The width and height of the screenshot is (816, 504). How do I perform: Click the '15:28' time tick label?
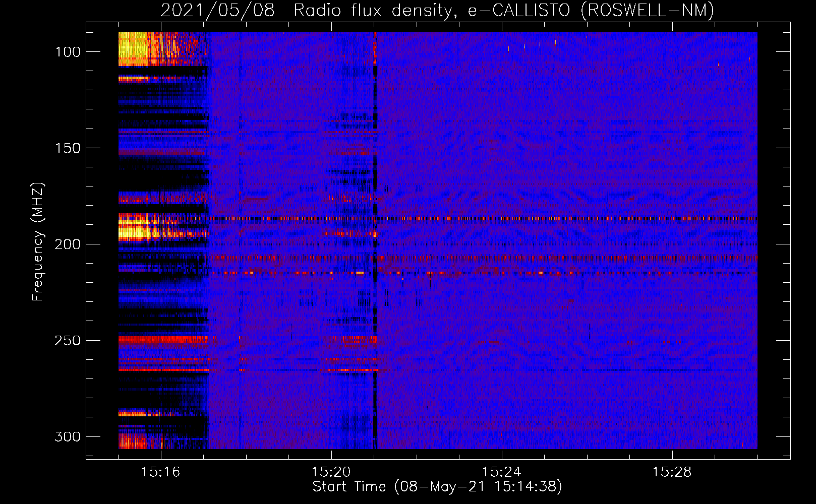tap(672, 472)
